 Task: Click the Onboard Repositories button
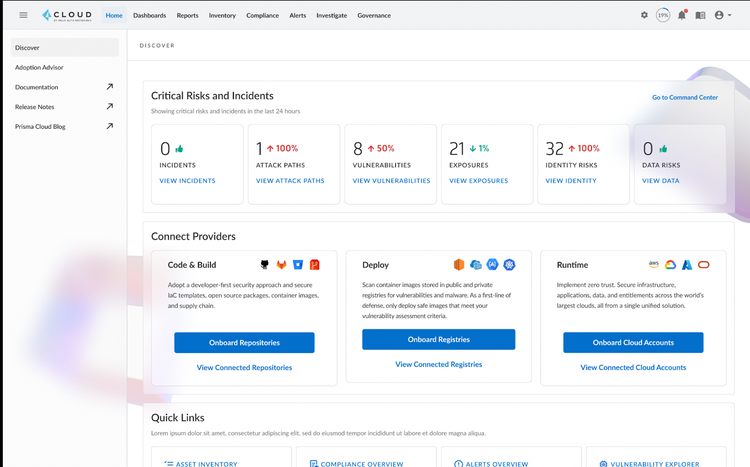[x=244, y=343]
